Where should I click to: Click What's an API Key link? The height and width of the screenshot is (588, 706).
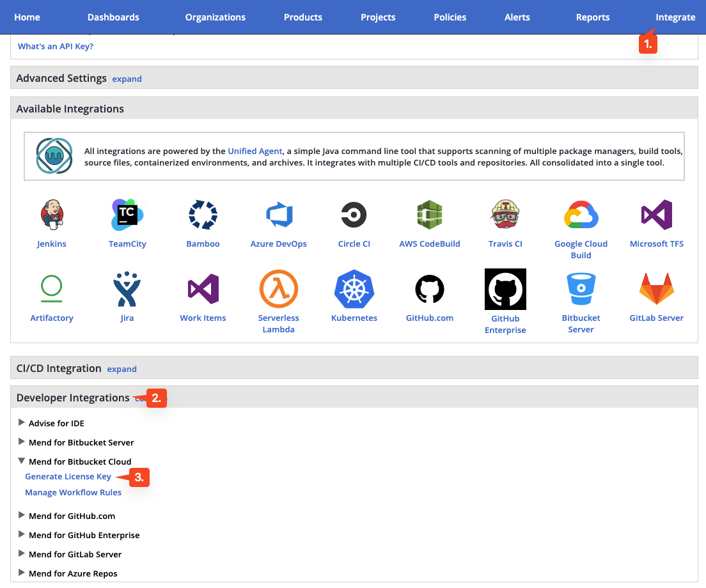[x=55, y=46]
